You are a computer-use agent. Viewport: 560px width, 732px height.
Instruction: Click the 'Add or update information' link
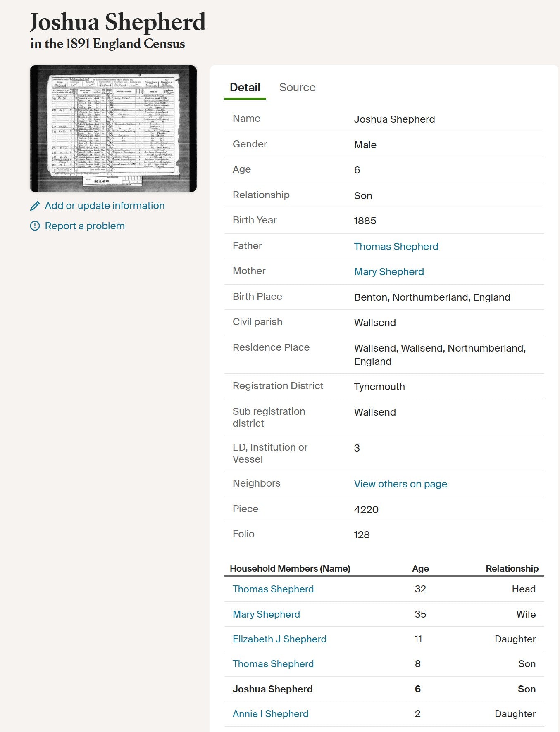pyautogui.click(x=105, y=206)
